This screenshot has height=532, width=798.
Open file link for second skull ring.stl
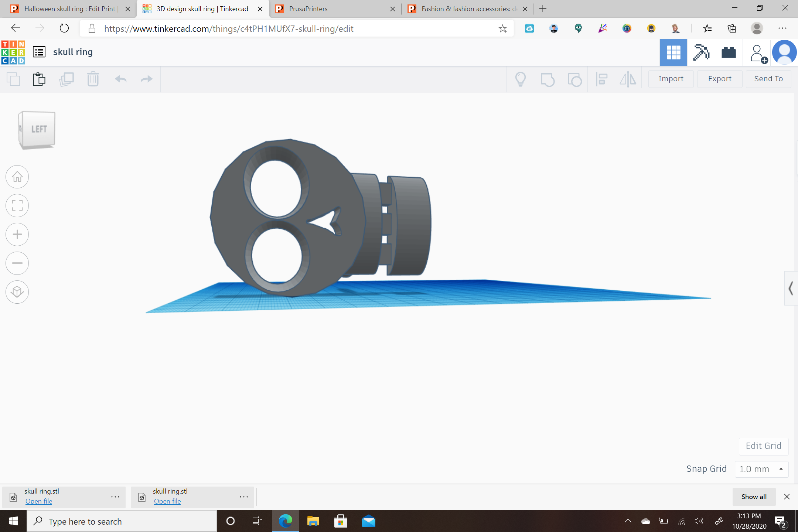click(x=167, y=501)
